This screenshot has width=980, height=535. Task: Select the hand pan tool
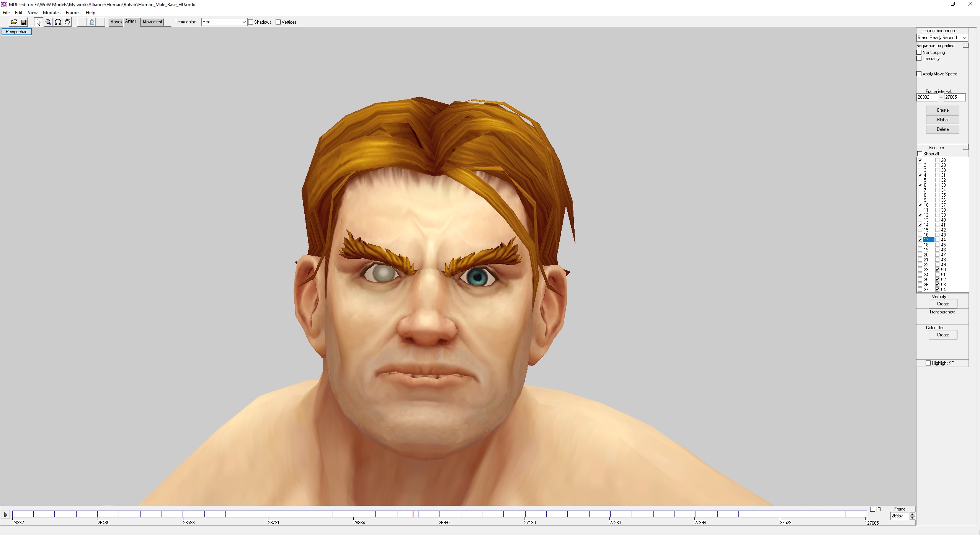[67, 22]
